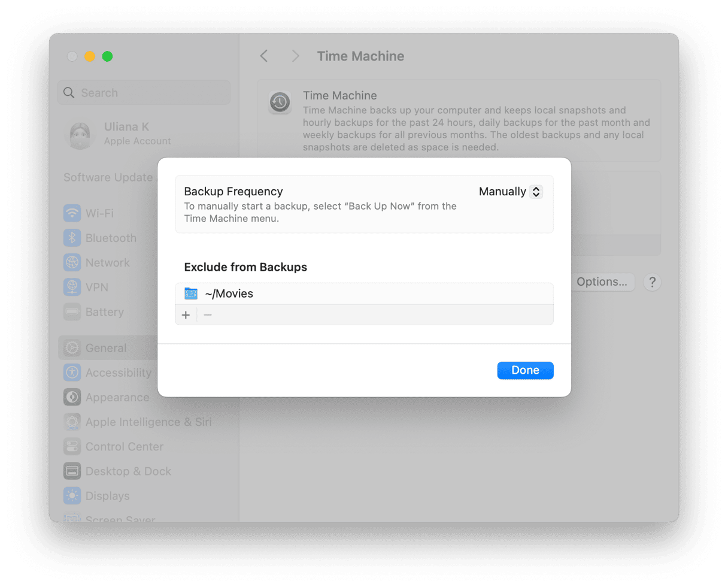Click the yellow minimize window button

click(x=90, y=56)
